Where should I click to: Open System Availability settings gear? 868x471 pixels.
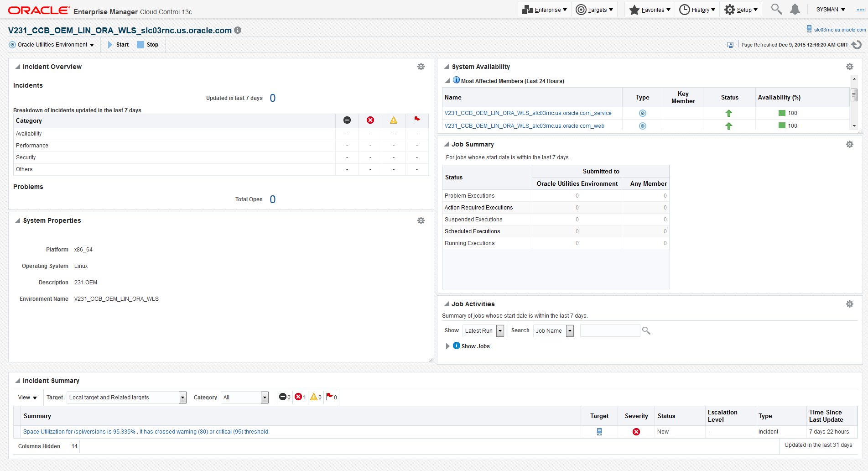pos(850,67)
